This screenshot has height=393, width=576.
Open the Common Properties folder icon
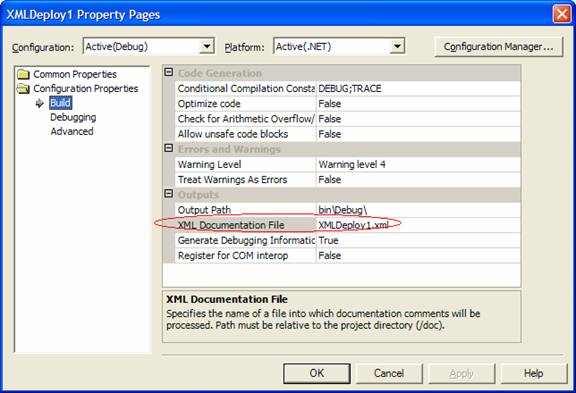click(x=23, y=74)
